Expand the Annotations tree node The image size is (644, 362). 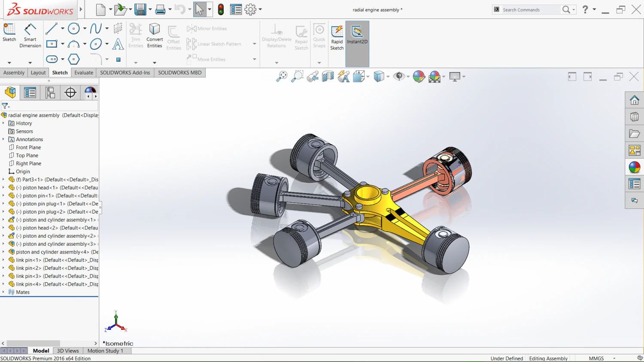pyautogui.click(x=3, y=139)
